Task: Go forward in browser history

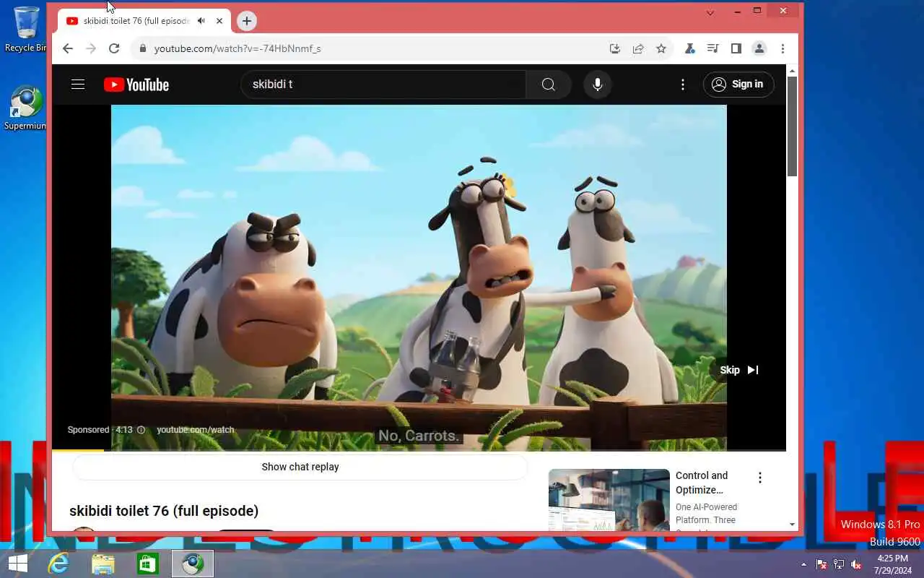Action: click(90, 48)
